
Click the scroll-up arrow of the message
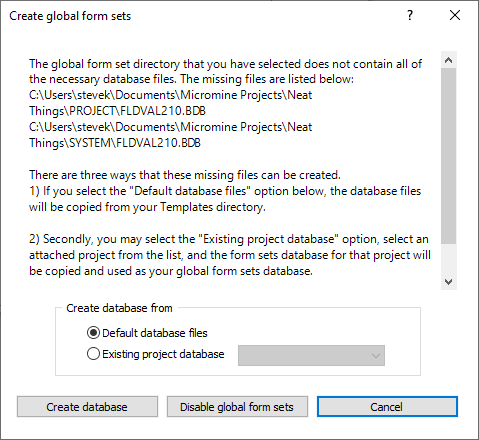(x=449, y=60)
